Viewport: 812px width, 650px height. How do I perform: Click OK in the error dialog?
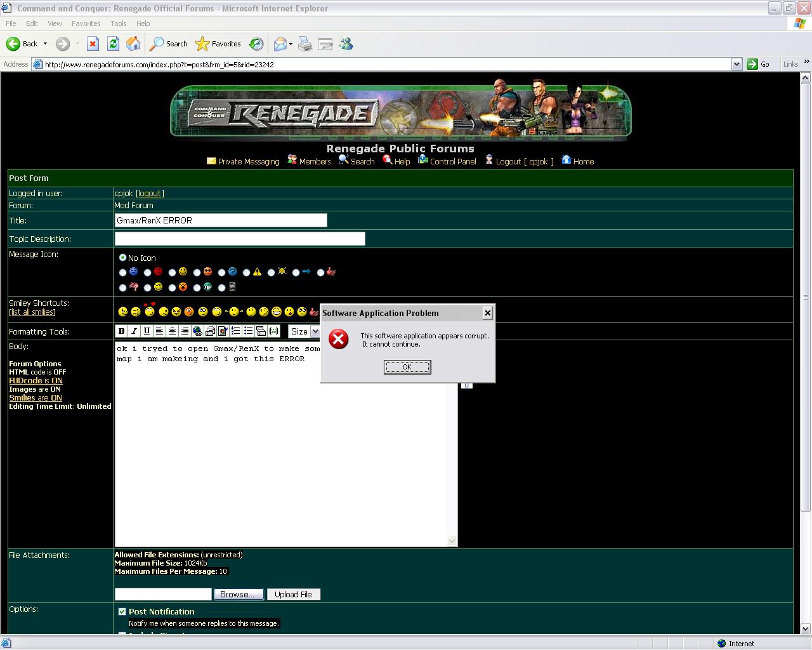pos(407,367)
